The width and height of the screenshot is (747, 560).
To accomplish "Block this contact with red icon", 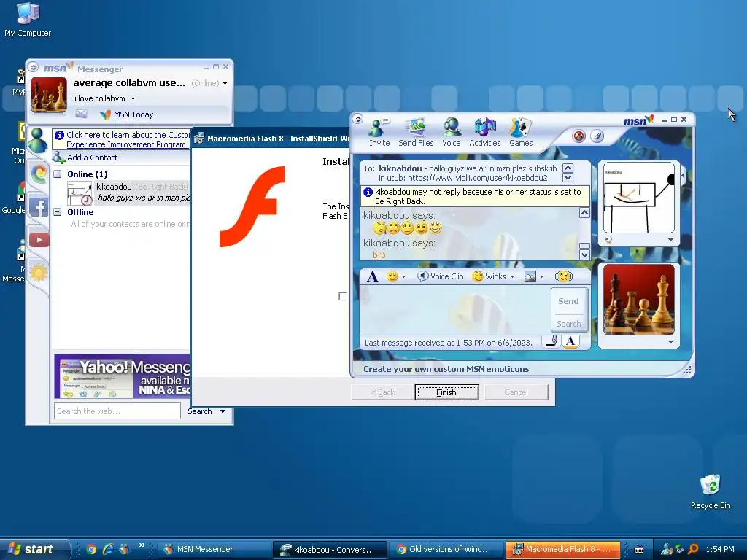I will 578,136.
